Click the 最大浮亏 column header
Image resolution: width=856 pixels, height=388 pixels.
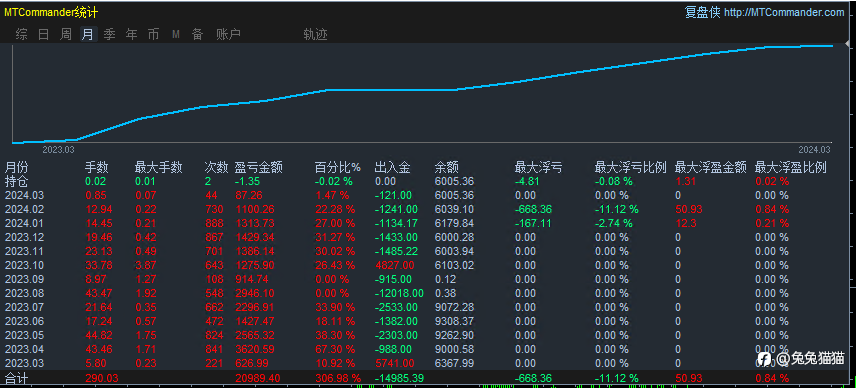(x=538, y=167)
